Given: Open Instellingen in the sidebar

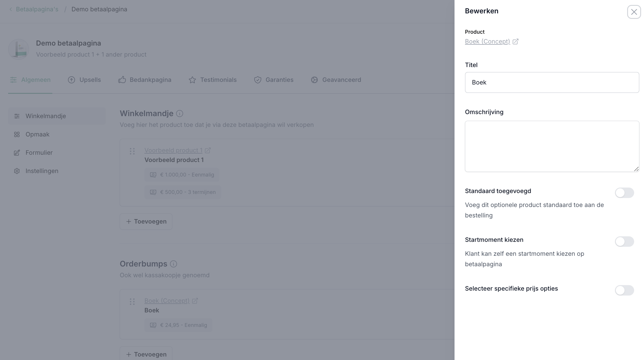Looking at the screenshot, I should coord(42,171).
